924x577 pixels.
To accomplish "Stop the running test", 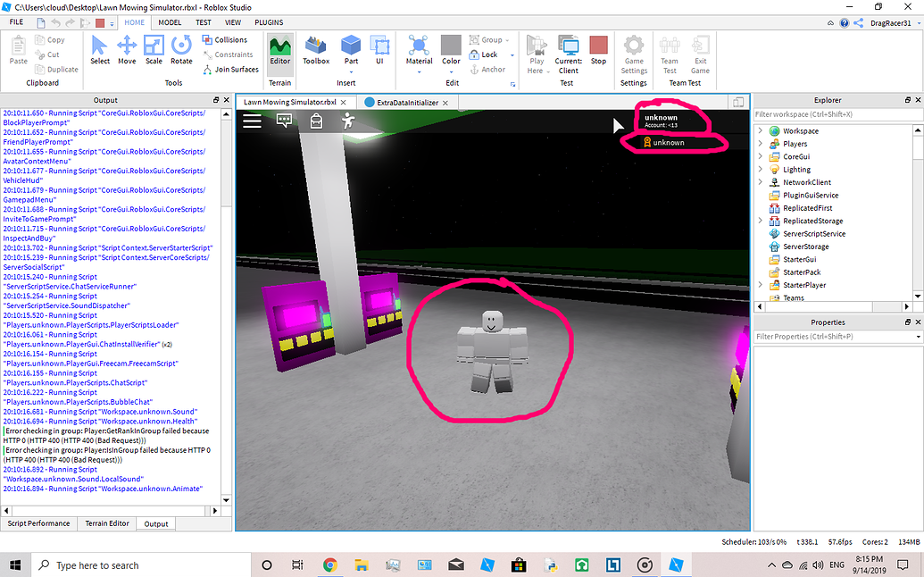I will [598, 49].
